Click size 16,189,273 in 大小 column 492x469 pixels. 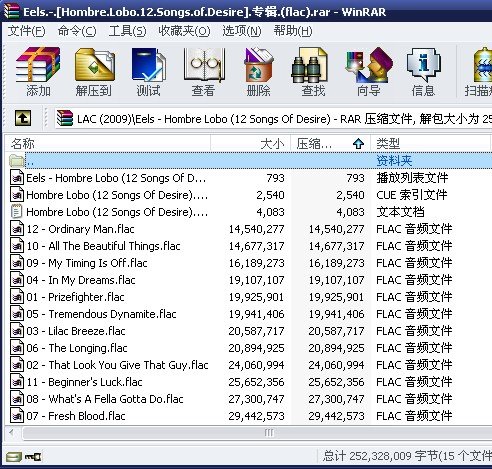pos(256,263)
